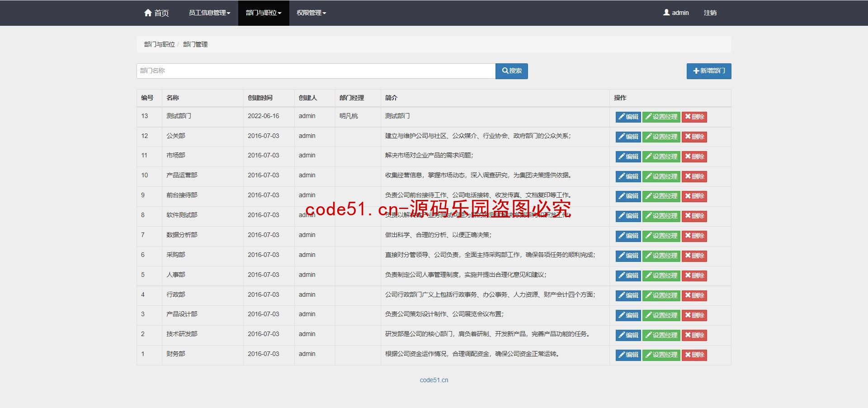The image size is (868, 408).
Task: Delete the 前台接待部 department
Action: [x=694, y=196]
